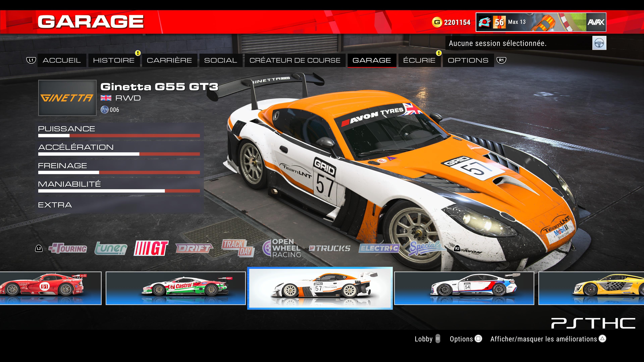644x362 pixels.
Task: Click the Lobby button label
Action: (x=423, y=339)
